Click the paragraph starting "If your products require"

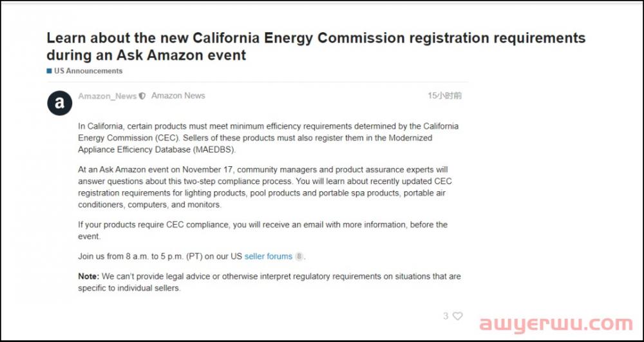pos(263,230)
